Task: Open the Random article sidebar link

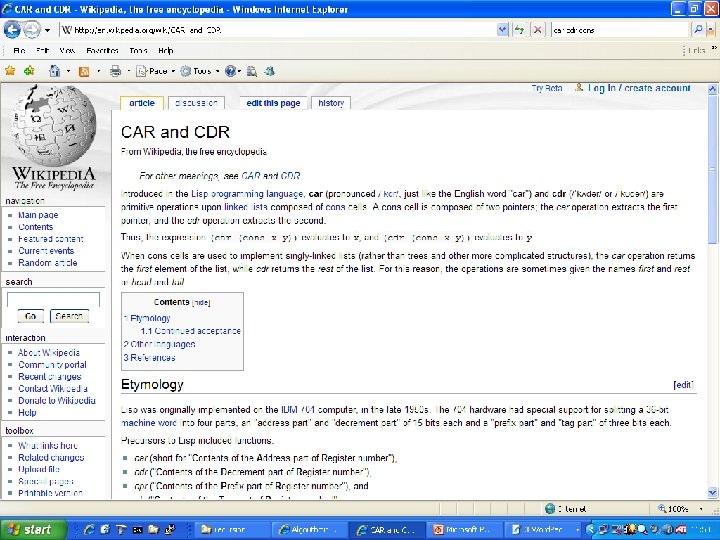Action: tap(48, 263)
